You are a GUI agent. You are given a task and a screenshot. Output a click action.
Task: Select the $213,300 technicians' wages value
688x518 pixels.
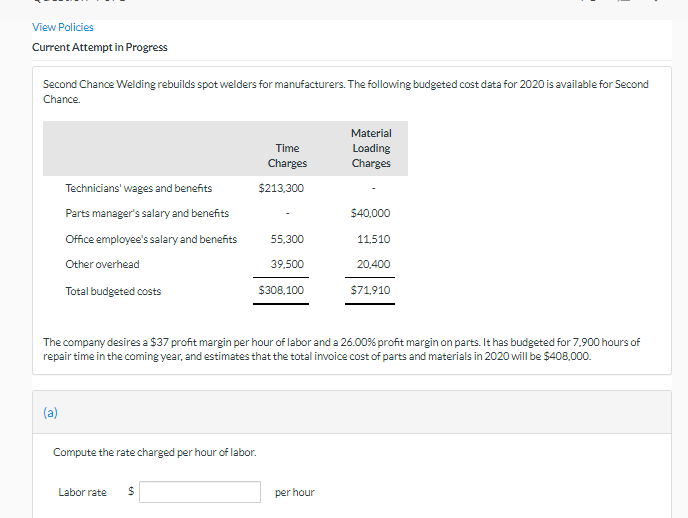point(281,188)
